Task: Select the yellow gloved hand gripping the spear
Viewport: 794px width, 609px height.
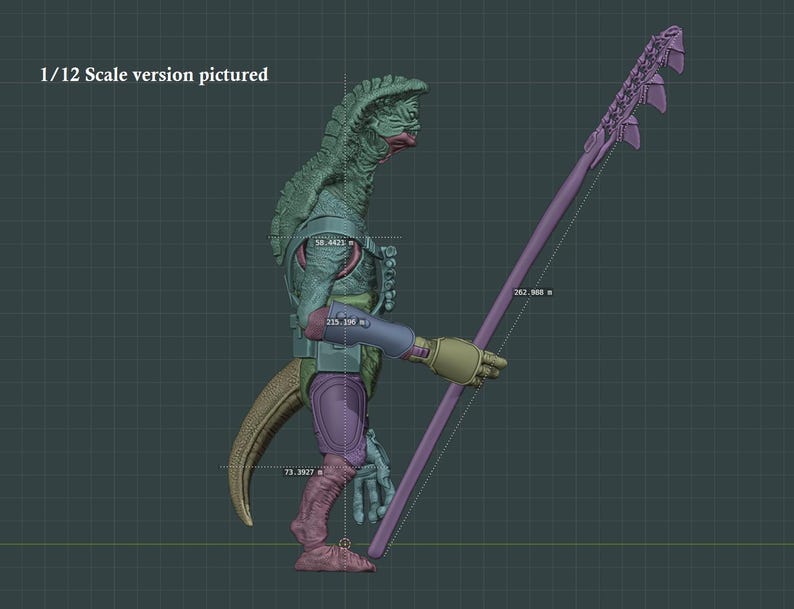Action: [x=463, y=360]
